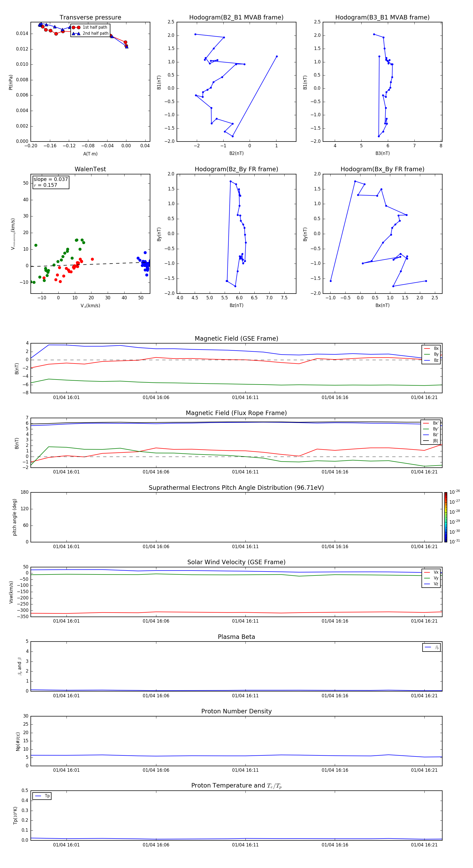This screenshot has width=473, height=868.
Task: Click the "10^-31" colorbar tick label
Action: [455, 542]
